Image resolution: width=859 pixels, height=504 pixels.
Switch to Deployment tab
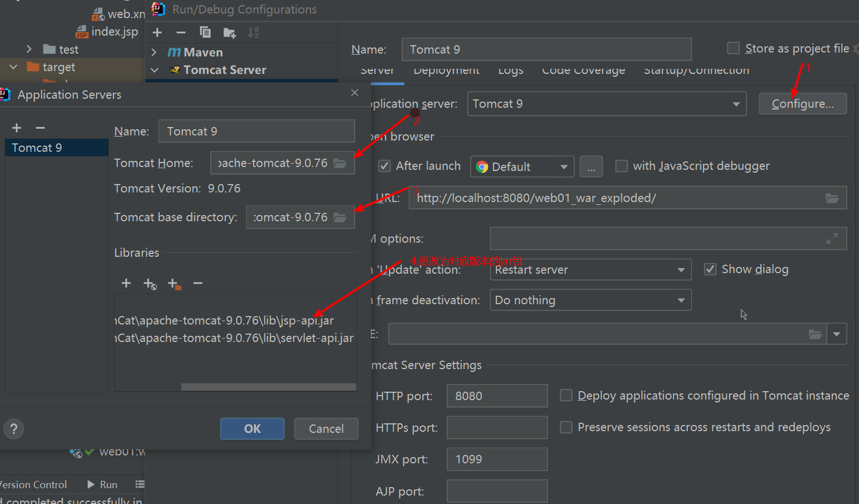(x=446, y=71)
